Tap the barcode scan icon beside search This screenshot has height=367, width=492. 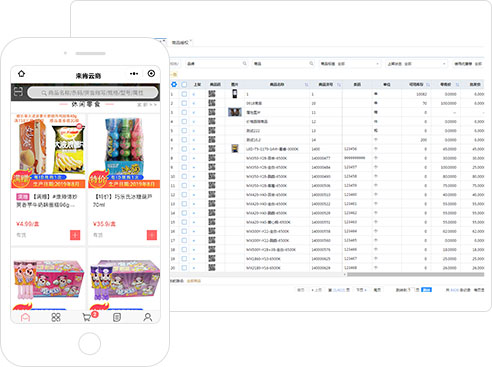(18, 92)
